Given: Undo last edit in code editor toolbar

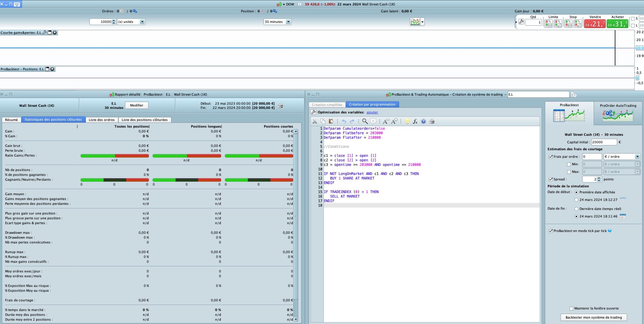Looking at the screenshot, I should (x=344, y=122).
